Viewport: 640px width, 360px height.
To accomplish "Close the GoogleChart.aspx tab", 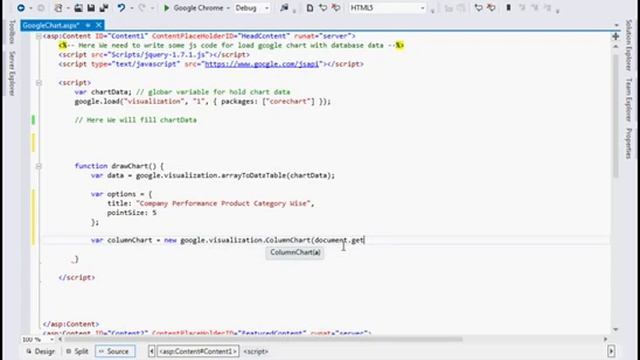I will pyautogui.click(x=98, y=25).
